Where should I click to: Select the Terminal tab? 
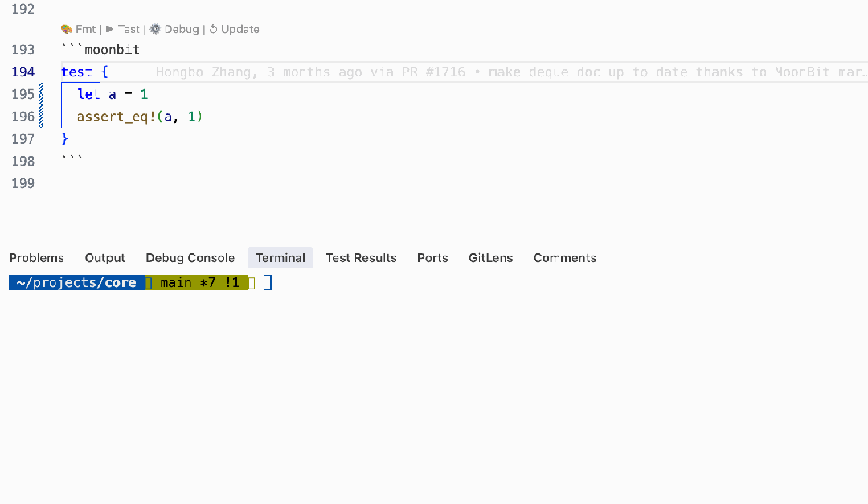pyautogui.click(x=280, y=258)
